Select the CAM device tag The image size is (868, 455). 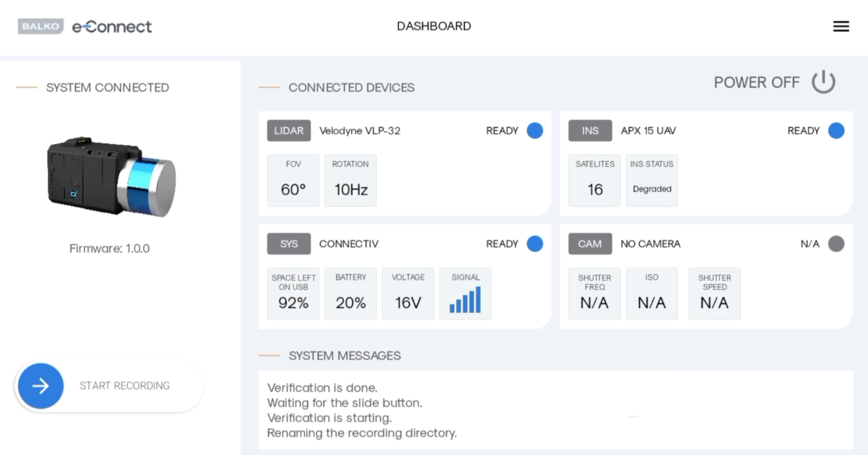tap(590, 244)
